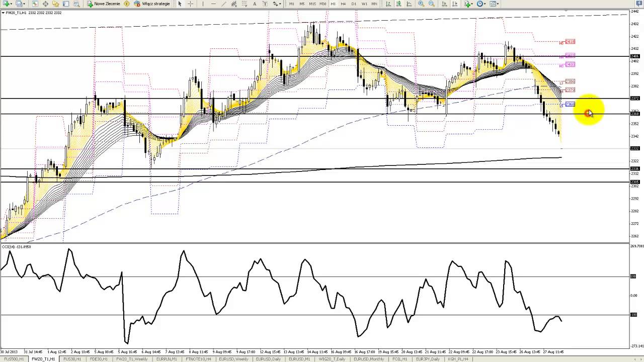Viewport: 644px width, 362px height.
Task: Zoom out on the chart
Action: point(432,4)
